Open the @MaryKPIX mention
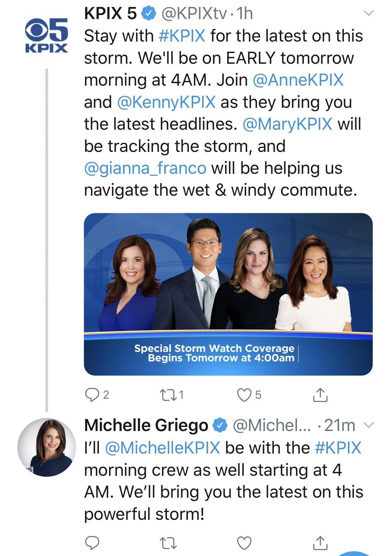 [287, 124]
